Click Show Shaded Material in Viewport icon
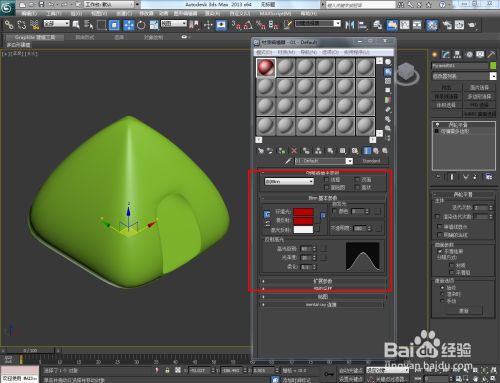The width and height of the screenshot is (500, 383). click(x=355, y=151)
